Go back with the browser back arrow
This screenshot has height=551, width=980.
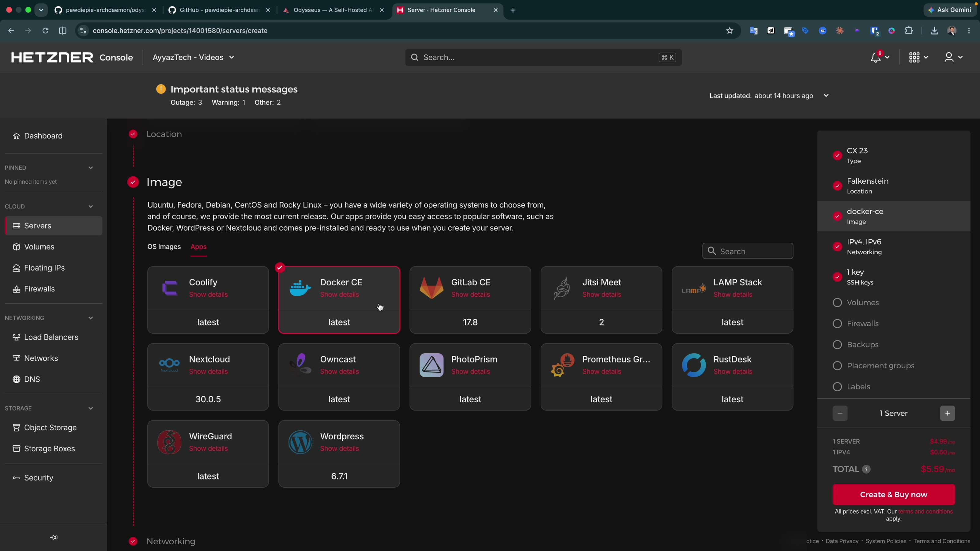click(11, 31)
